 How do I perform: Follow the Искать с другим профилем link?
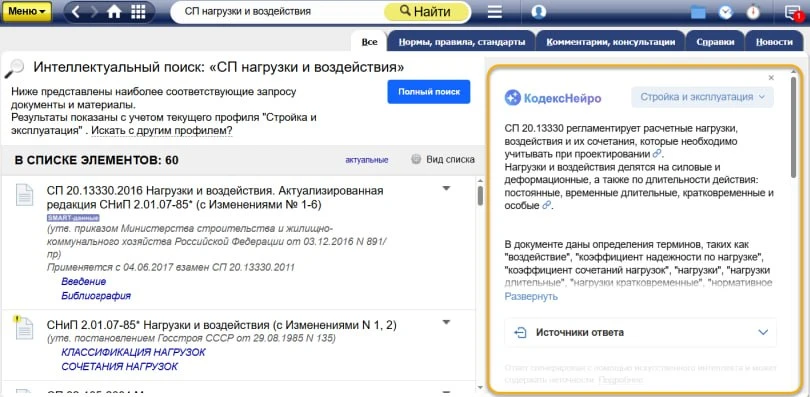[162, 131]
